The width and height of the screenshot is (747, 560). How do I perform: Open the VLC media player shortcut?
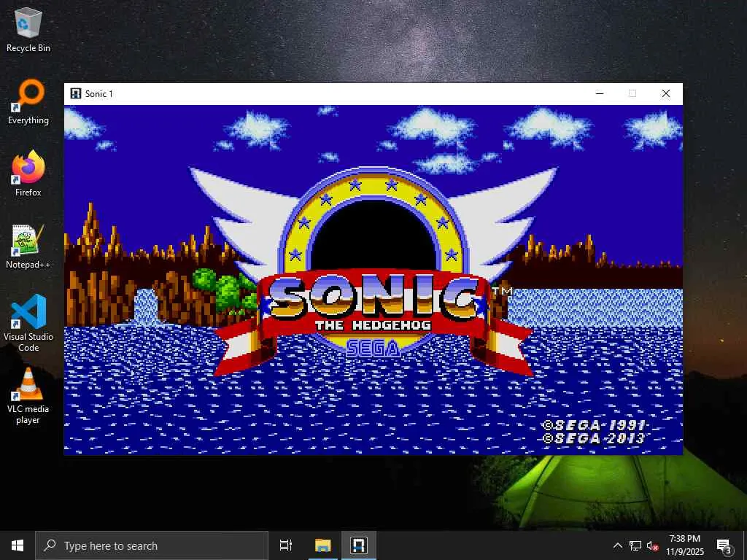[28, 395]
